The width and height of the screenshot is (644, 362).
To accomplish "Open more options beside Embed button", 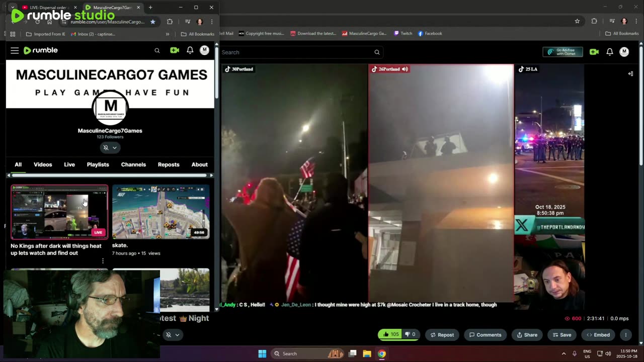I will pyautogui.click(x=625, y=335).
